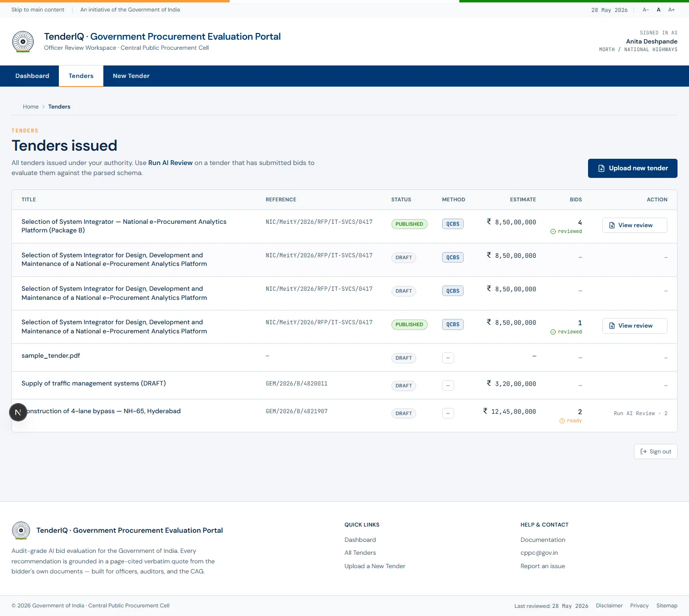Click QCBS badge in Package B row
Viewport: 689px width, 616px height.
pyautogui.click(x=453, y=224)
